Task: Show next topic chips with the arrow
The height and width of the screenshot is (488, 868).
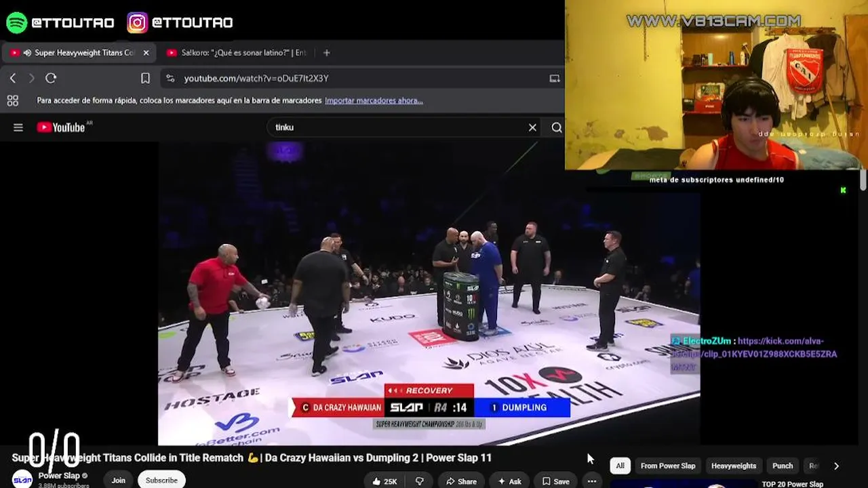Action: point(836,466)
